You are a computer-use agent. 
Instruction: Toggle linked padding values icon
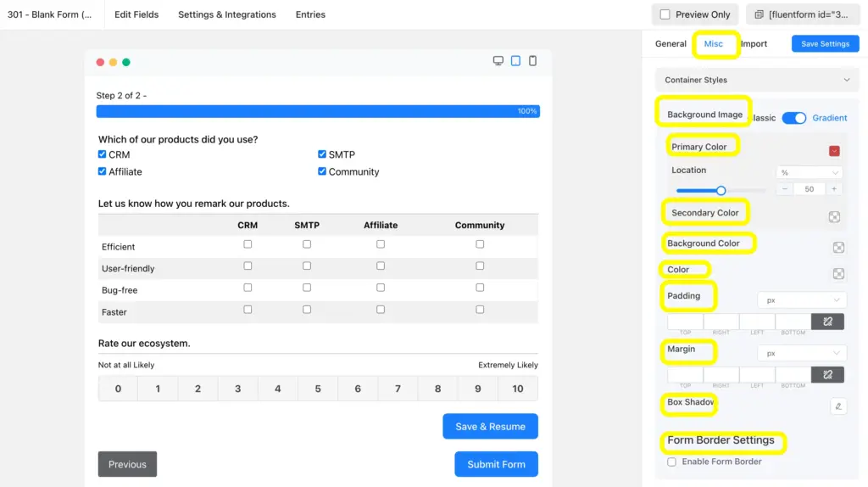click(827, 322)
